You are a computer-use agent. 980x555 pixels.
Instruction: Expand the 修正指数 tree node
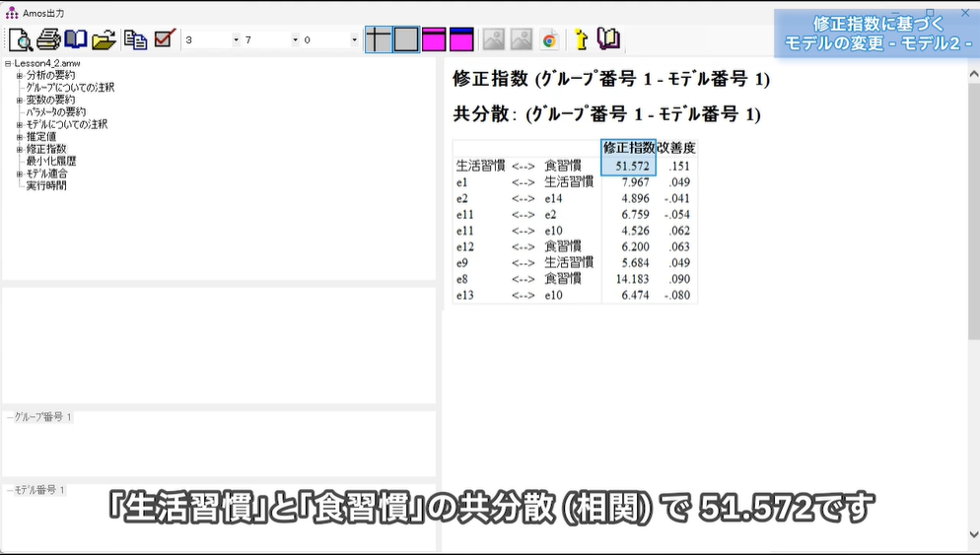click(20, 150)
